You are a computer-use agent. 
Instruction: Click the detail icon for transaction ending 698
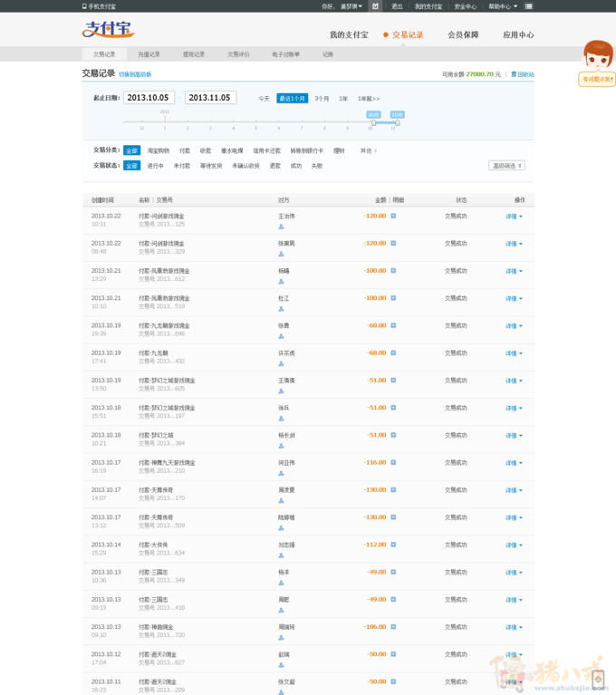(x=393, y=326)
